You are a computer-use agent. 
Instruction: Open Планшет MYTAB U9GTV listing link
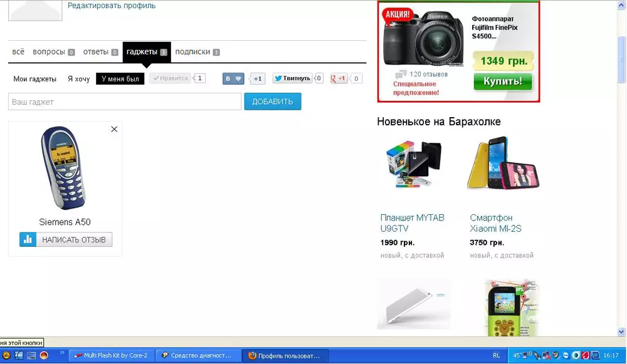point(412,223)
